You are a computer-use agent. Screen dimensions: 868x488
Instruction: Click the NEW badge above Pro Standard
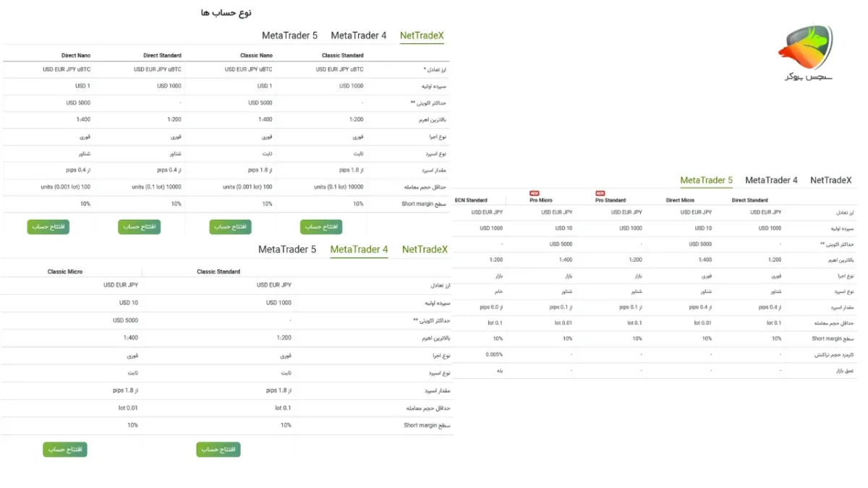pos(600,193)
